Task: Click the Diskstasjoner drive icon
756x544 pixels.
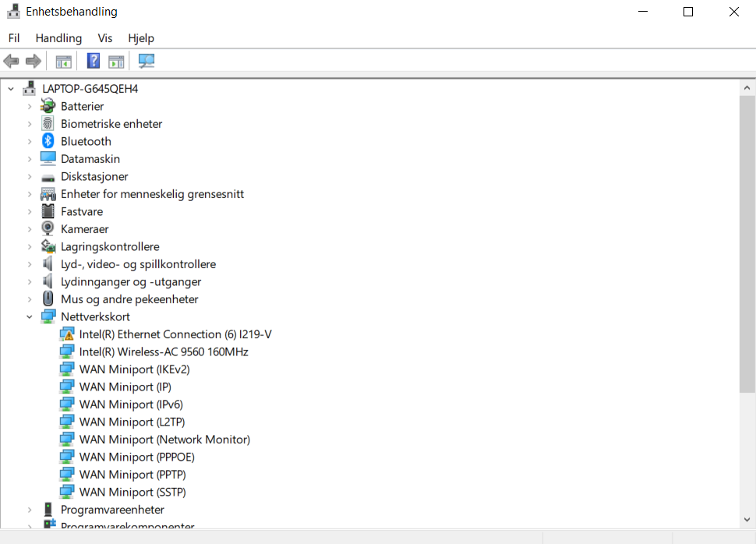Action: 48,178
